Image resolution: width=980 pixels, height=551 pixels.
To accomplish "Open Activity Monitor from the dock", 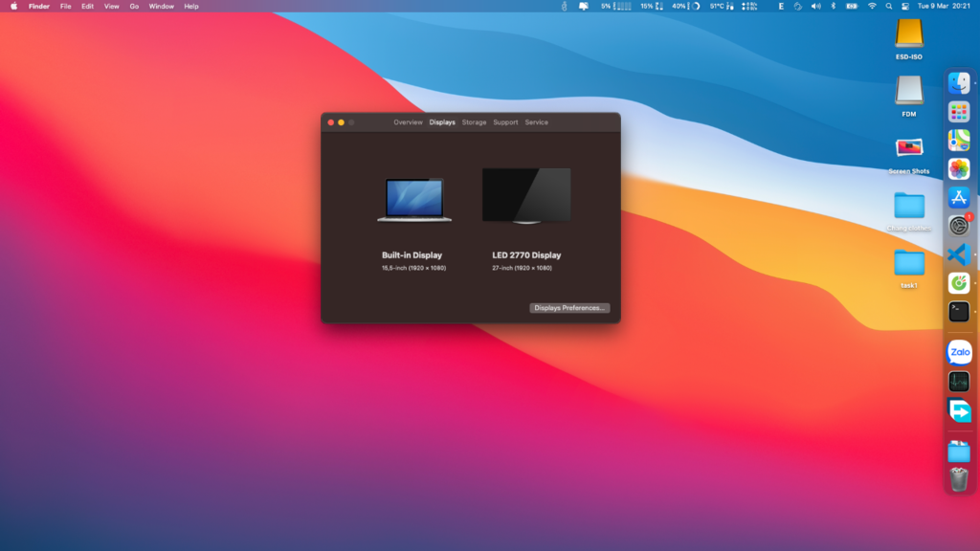I will pos(959,382).
